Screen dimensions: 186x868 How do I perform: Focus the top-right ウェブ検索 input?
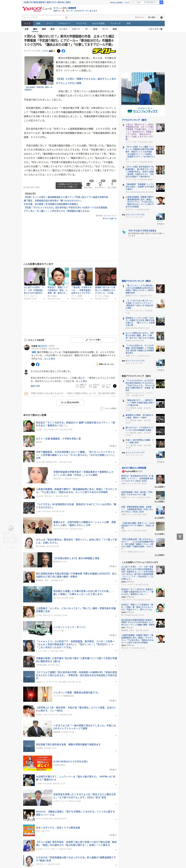137,2
